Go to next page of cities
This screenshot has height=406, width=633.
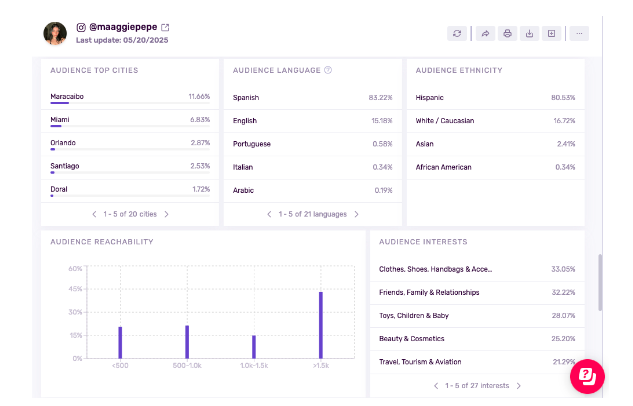tap(167, 214)
